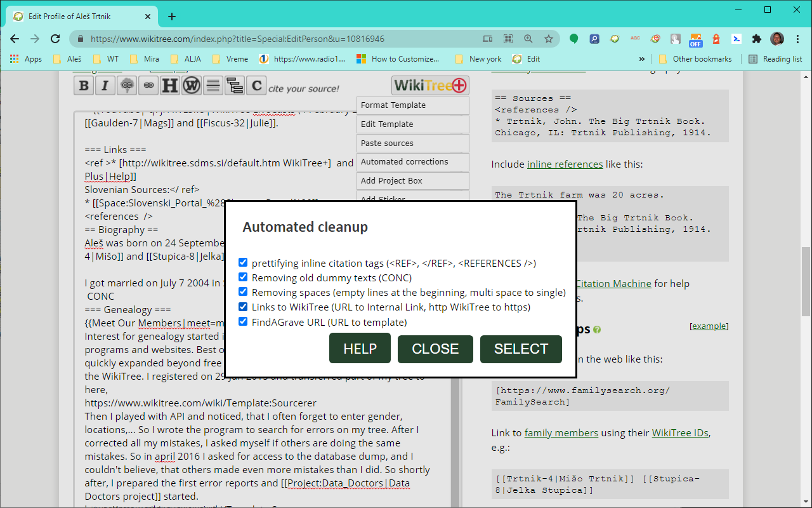Screen dimensions: 812x508
Task: Open the zoom indicator in the address bar
Action: pyautogui.click(x=528, y=39)
